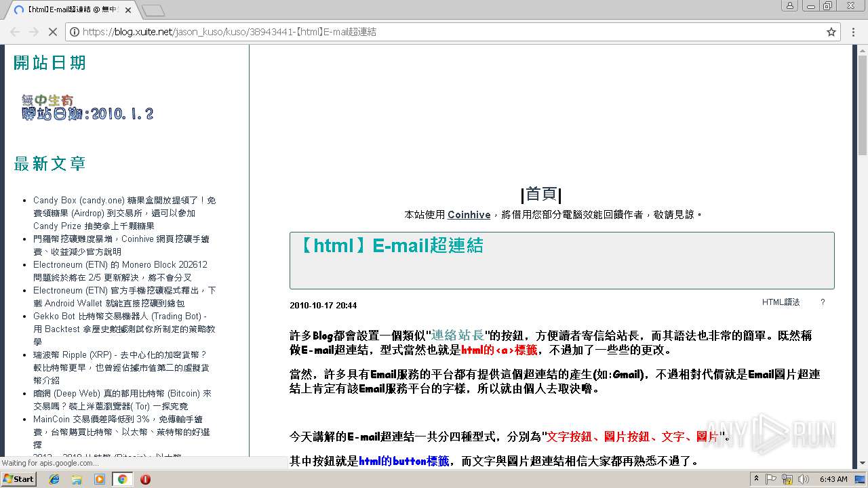
Task: Click the 連絡站長 teal text in the article
Action: (x=458, y=335)
